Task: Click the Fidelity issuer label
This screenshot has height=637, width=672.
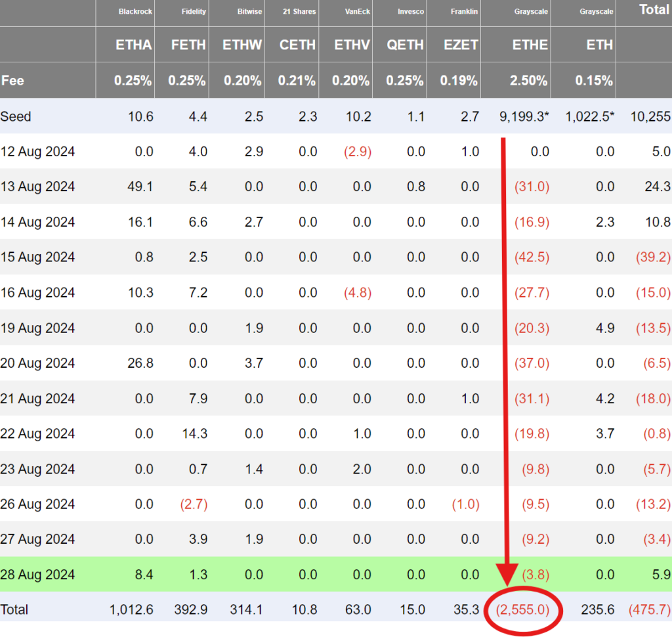Action: (x=194, y=12)
